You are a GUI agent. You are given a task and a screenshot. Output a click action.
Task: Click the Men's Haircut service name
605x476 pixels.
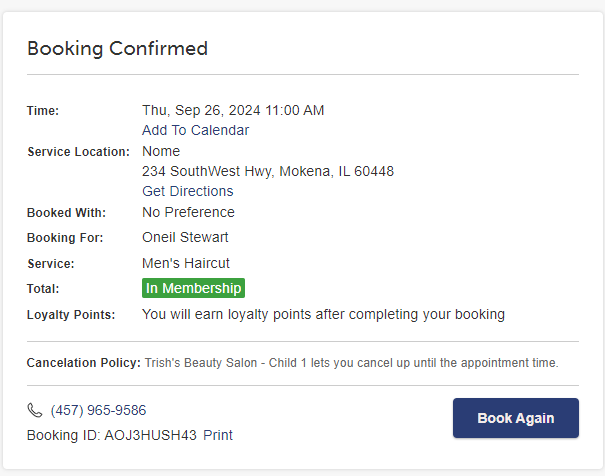click(186, 263)
